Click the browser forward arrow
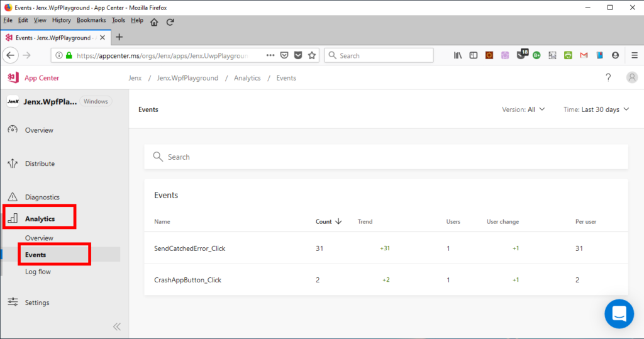The width and height of the screenshot is (644, 339). [x=26, y=55]
